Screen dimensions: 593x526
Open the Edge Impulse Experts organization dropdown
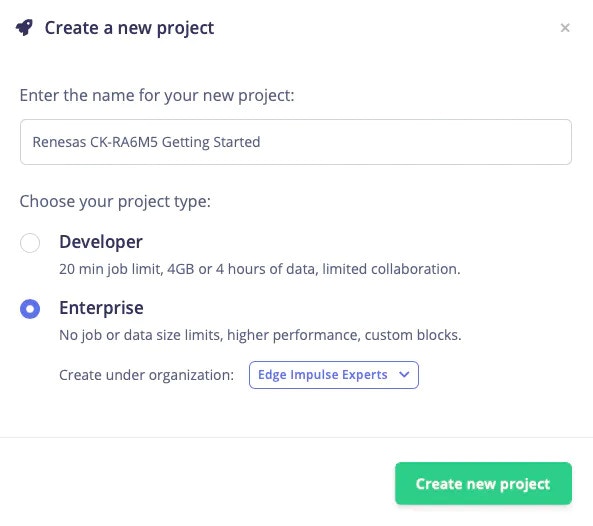point(334,375)
